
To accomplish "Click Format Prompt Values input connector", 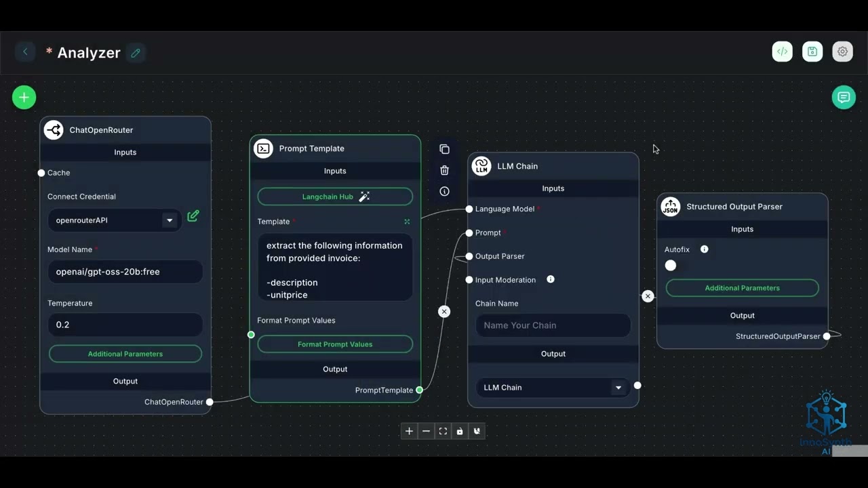I will pos(251,335).
